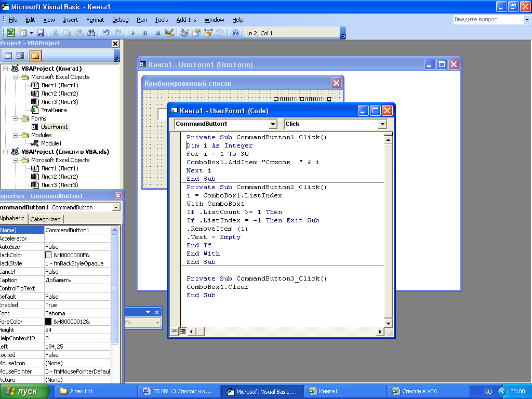The width and height of the screenshot is (532, 399).
Task: Click the Paste toolbar icon
Action: coord(79,33)
